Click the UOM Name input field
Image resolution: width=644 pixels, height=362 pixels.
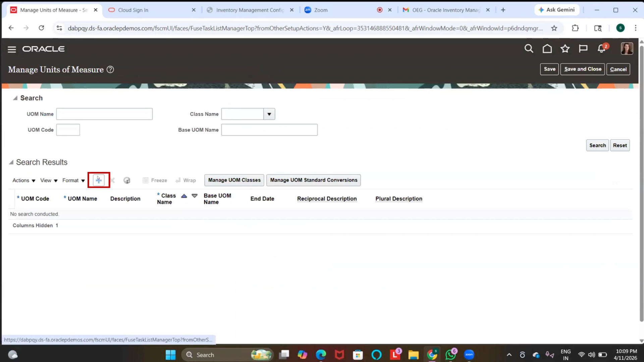coord(104,114)
